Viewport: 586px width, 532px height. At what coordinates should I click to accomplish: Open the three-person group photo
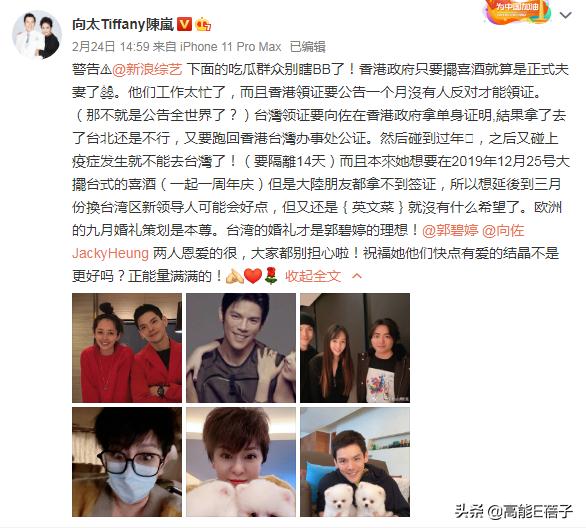pos(355,348)
